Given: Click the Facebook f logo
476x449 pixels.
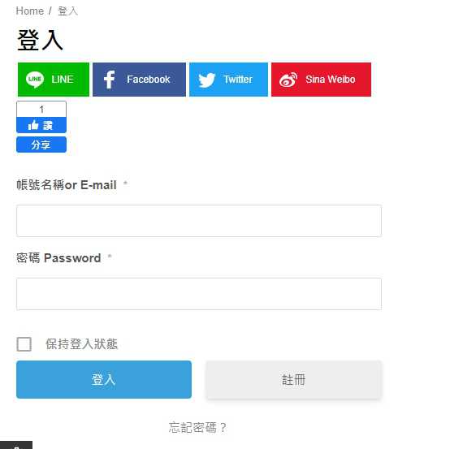Looking at the screenshot, I should [110, 80].
